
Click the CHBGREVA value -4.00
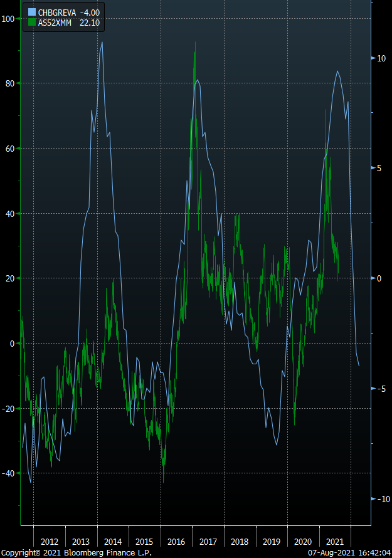coord(90,13)
